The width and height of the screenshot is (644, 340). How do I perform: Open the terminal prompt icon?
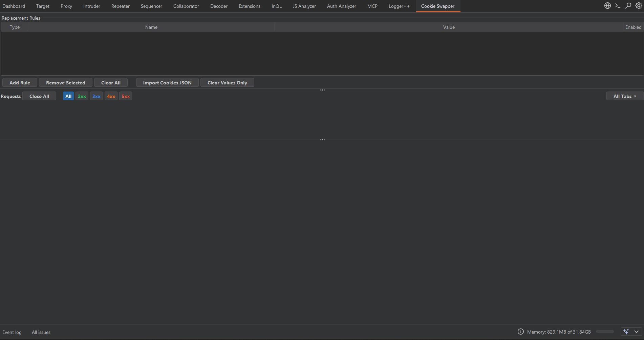tap(618, 6)
